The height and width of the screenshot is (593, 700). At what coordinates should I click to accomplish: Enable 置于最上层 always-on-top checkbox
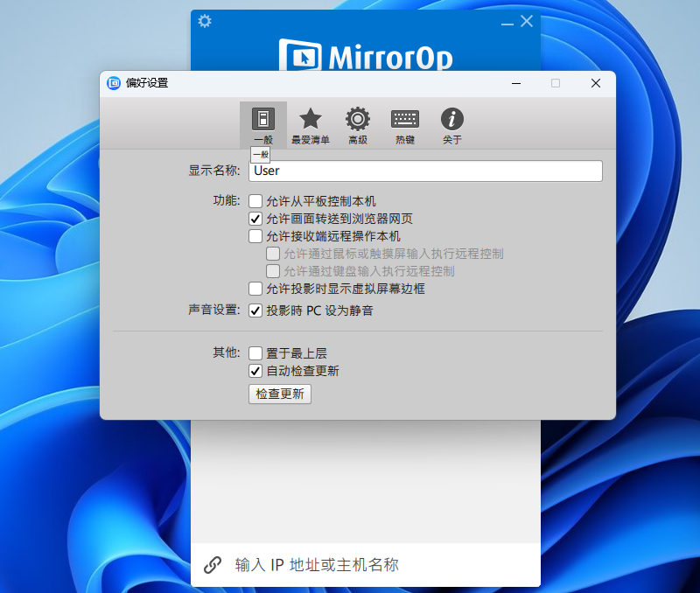click(255, 353)
